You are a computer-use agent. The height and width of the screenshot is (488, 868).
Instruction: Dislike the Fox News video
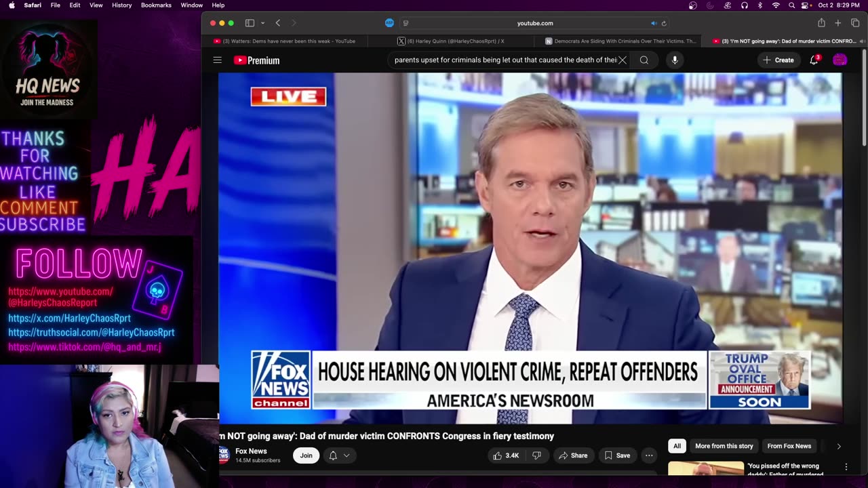click(x=536, y=455)
